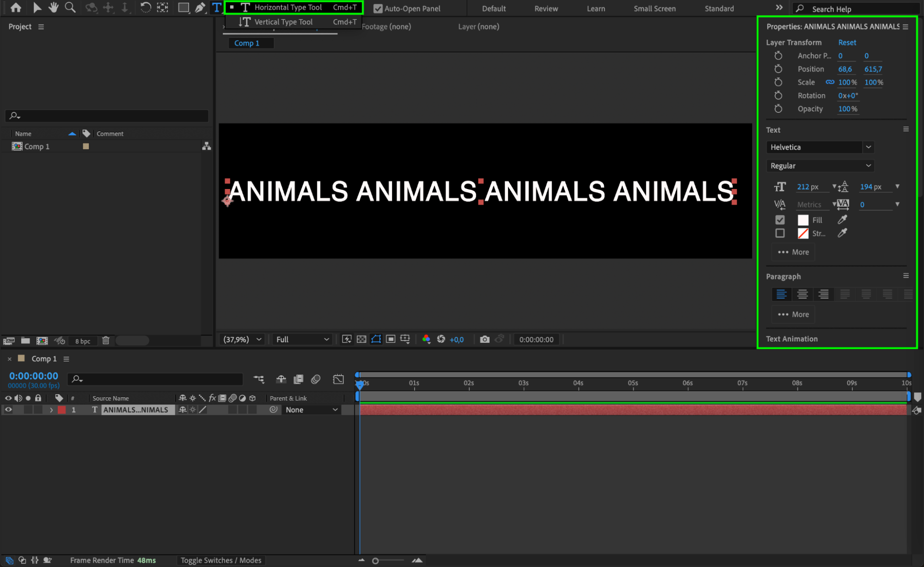
Task: Hide the ANIMALS text layer eye
Action: [8, 410]
